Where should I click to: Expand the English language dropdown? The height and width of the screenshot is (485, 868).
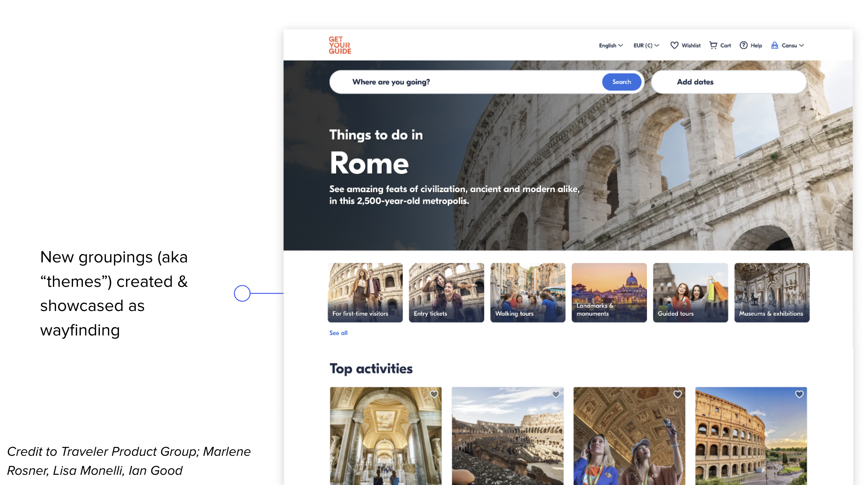pos(610,46)
